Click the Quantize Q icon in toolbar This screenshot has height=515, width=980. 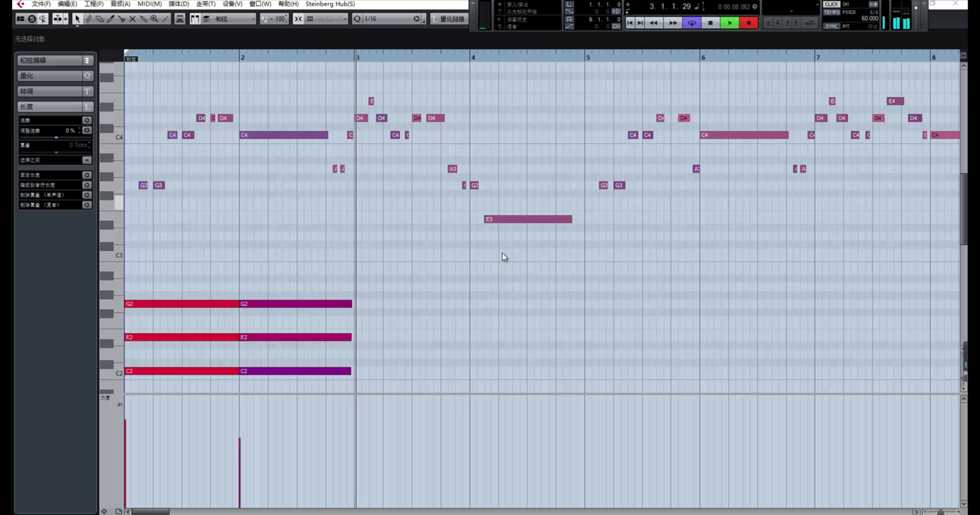coord(357,19)
